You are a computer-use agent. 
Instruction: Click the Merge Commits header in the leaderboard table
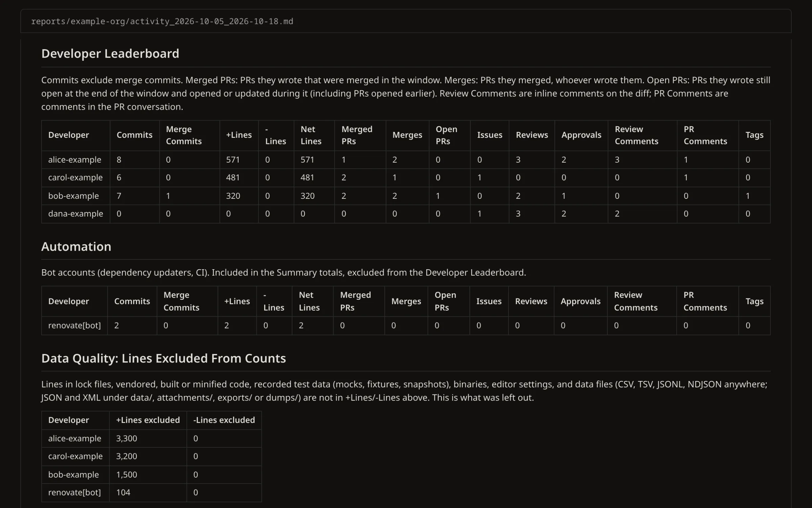click(x=184, y=135)
